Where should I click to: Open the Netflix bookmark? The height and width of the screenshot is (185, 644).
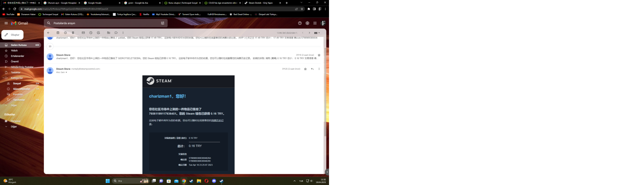pyautogui.click(x=144, y=14)
